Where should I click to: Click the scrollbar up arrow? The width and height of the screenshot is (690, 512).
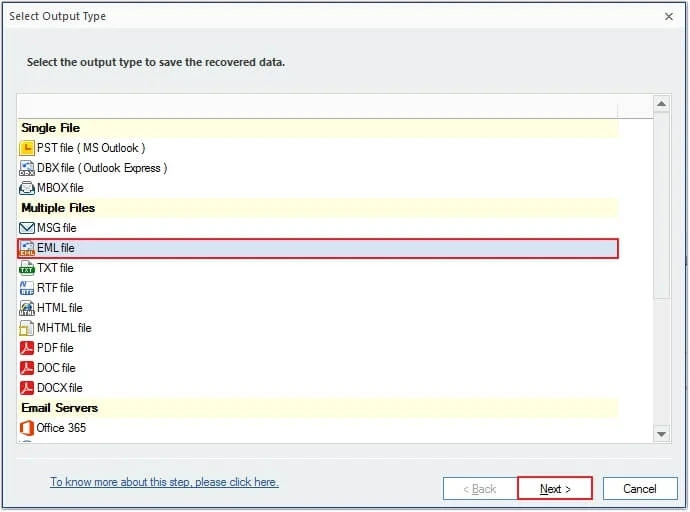point(661,104)
